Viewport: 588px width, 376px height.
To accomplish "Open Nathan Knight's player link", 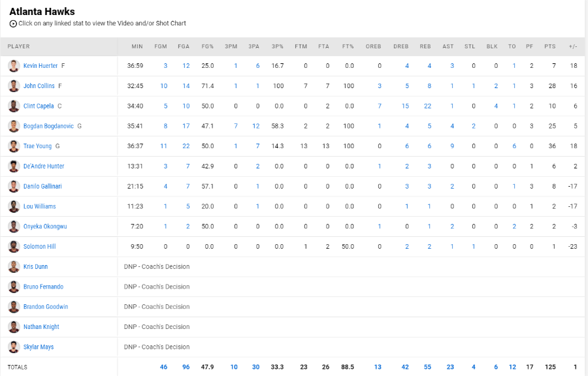I will pyautogui.click(x=41, y=327).
